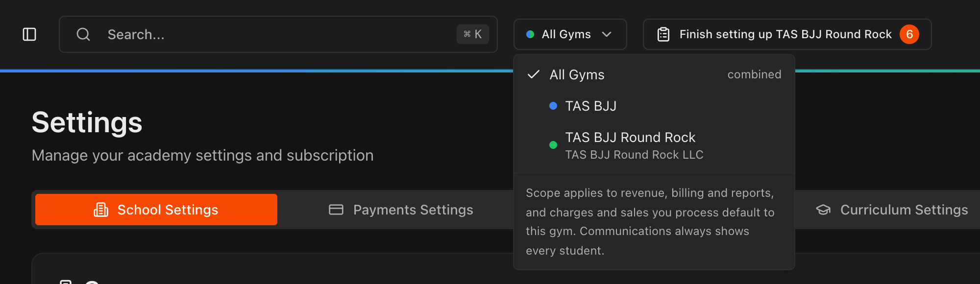The image size is (980, 284).
Task: Switch to Curriculum Settings tab
Action: pyautogui.click(x=892, y=210)
